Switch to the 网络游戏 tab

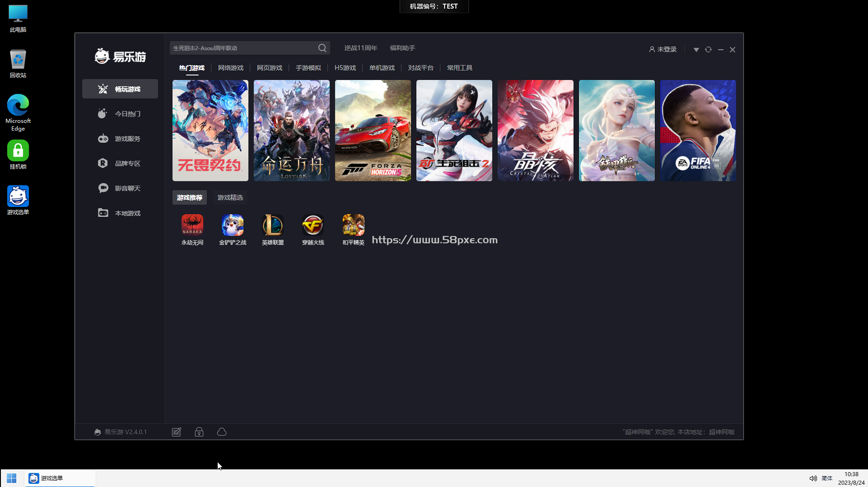(230, 68)
